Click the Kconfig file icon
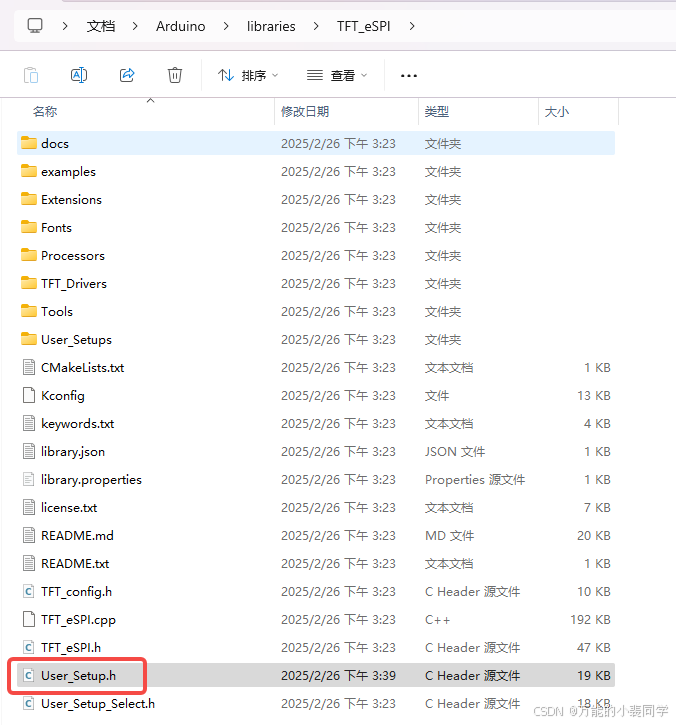 tap(29, 395)
